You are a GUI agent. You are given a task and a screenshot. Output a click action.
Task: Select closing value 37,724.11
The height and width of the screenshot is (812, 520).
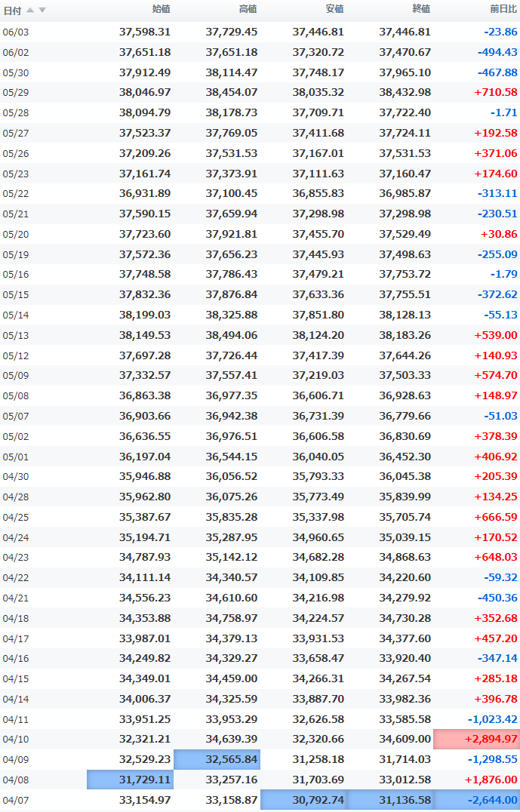click(405, 133)
